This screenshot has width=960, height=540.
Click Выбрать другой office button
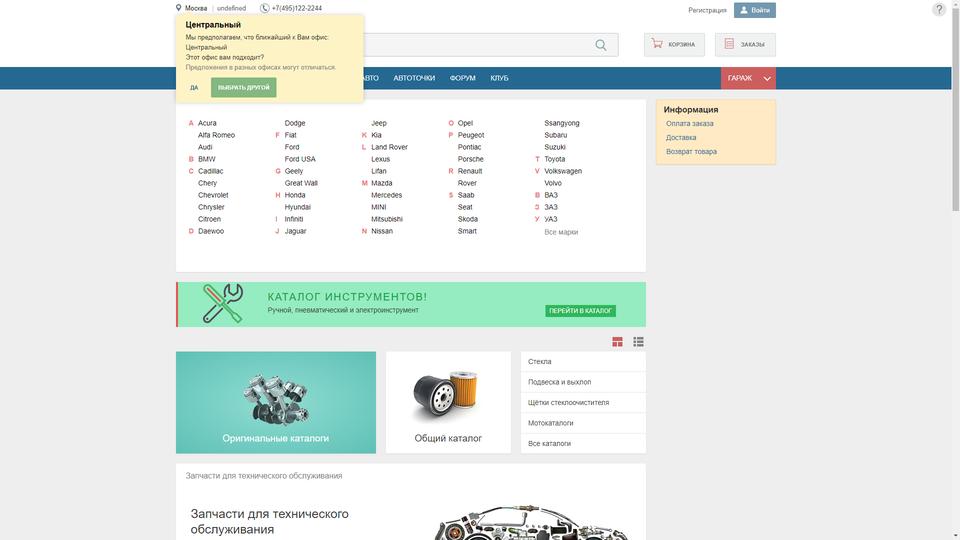click(244, 88)
